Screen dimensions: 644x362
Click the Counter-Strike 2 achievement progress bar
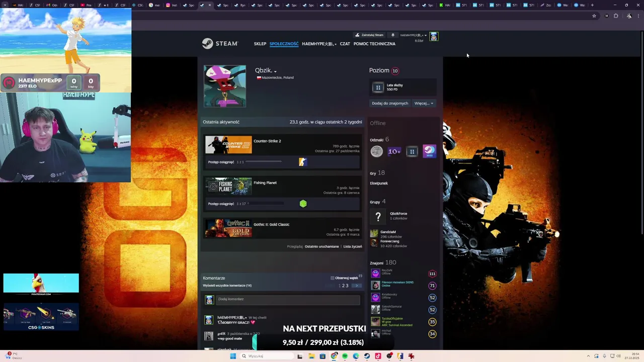point(263,162)
